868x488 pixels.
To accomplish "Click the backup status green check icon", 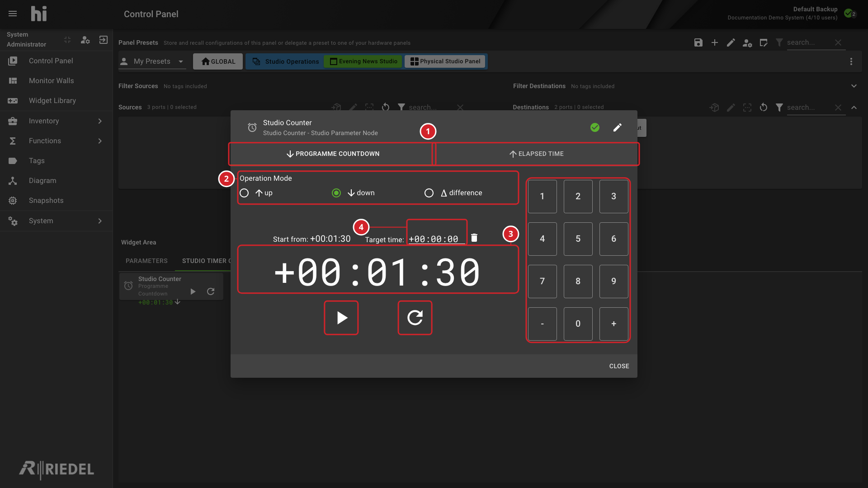I will click(x=849, y=13).
